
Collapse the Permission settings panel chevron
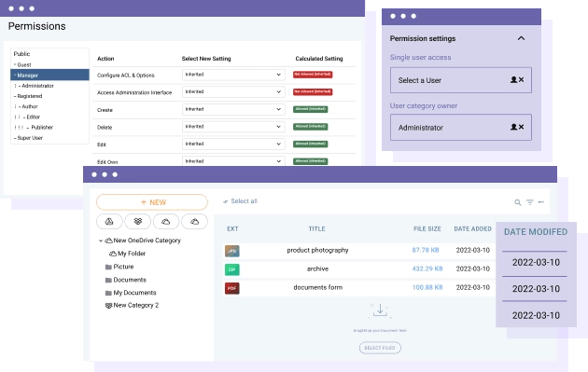(x=521, y=38)
